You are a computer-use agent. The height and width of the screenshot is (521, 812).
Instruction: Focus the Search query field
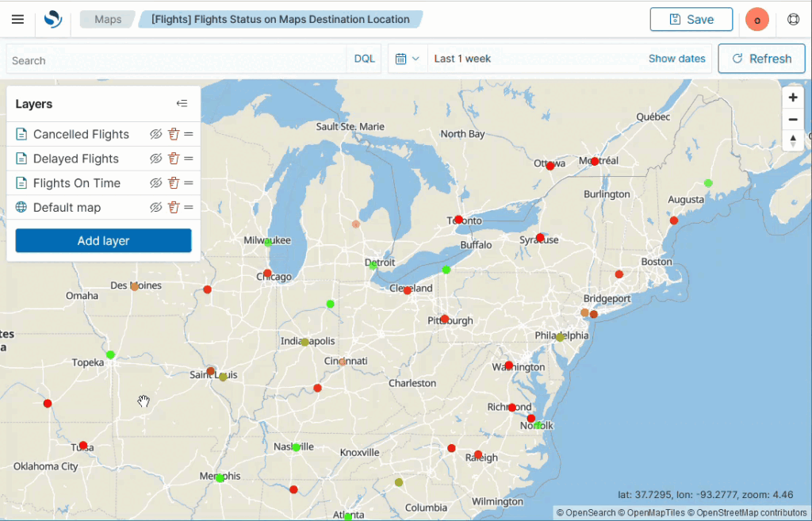pos(176,59)
